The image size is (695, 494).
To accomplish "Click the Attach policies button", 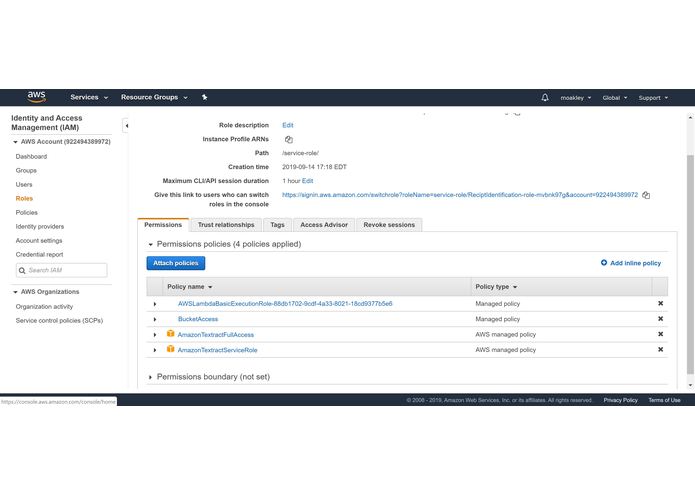I will (176, 263).
